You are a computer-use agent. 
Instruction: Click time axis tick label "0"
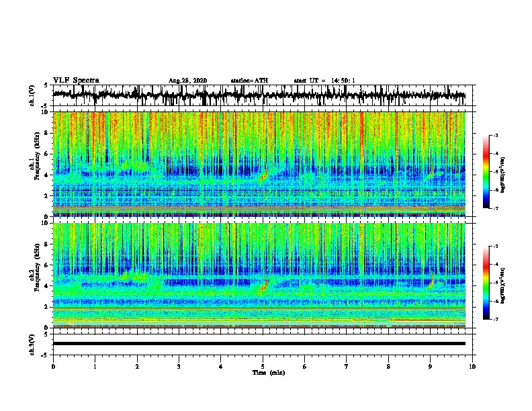pos(53,367)
